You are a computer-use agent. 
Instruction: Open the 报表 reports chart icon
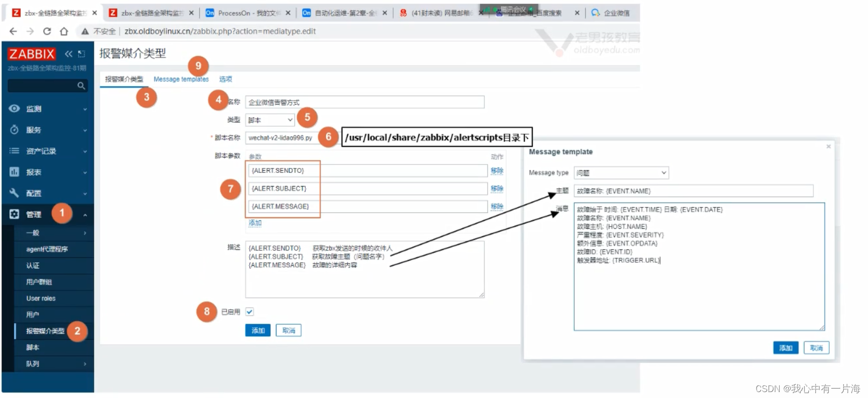coord(14,172)
